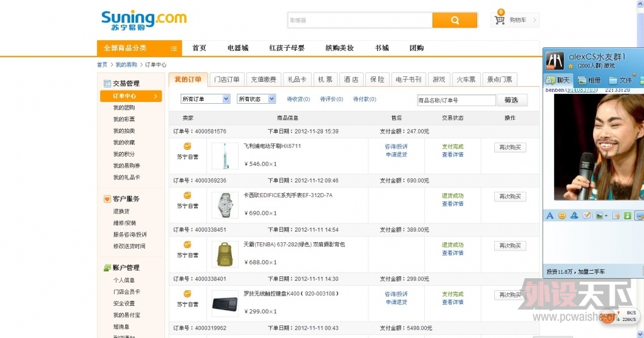Expand the shopping cart arrow
Image resolution: width=644 pixels, height=338 pixels.
534,20
